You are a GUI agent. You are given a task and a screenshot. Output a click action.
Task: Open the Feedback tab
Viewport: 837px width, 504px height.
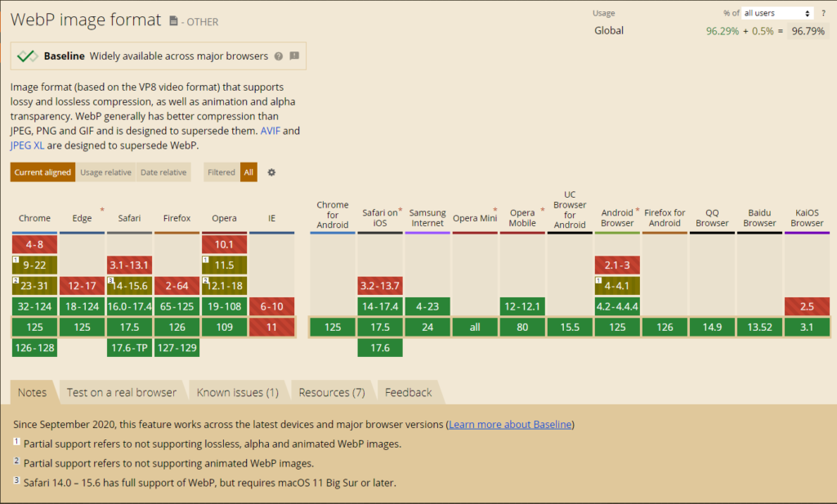click(x=409, y=393)
